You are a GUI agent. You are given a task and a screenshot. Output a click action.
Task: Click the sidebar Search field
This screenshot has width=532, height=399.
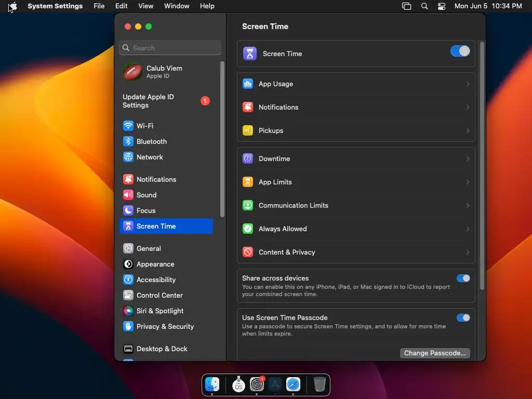pyautogui.click(x=170, y=48)
